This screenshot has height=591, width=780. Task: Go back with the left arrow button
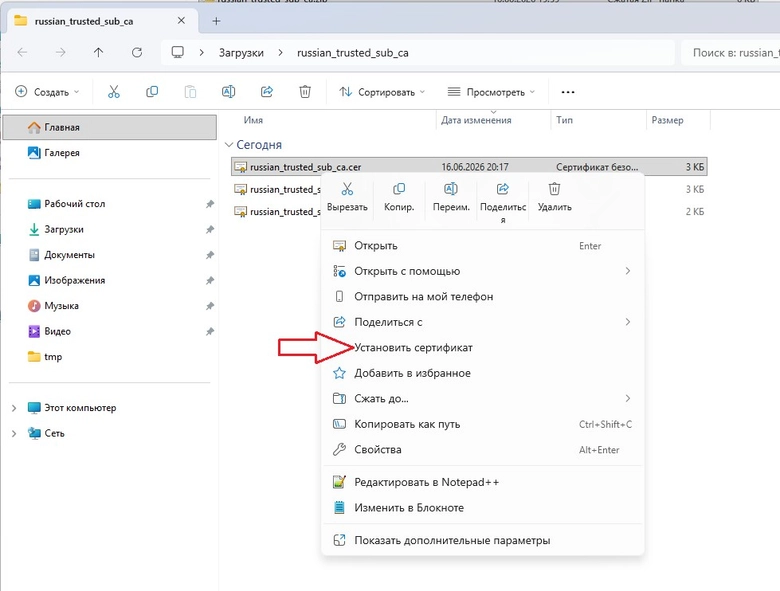(x=22, y=52)
